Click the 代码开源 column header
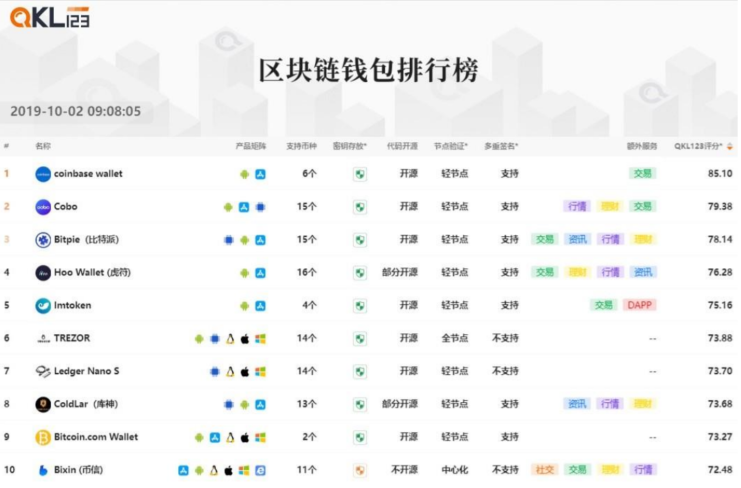Screen dimensions: 741x488 click(x=402, y=146)
